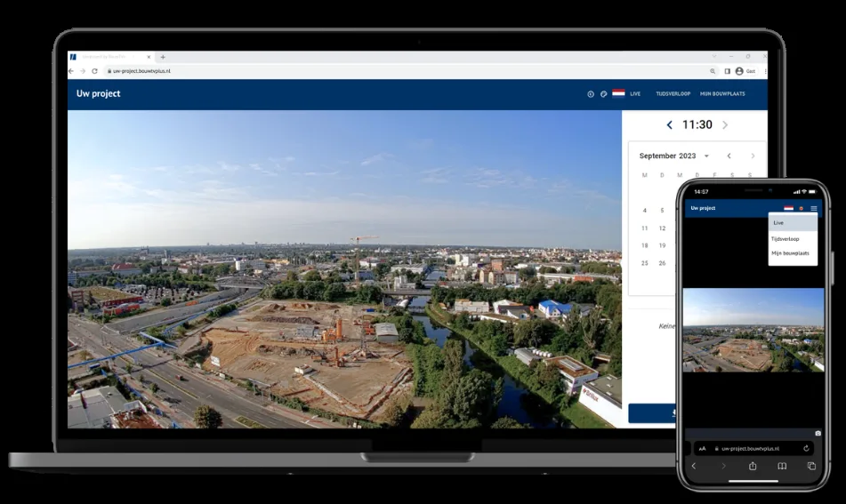Click the AA text size button in Safari
The image size is (846, 504).
pos(702,449)
